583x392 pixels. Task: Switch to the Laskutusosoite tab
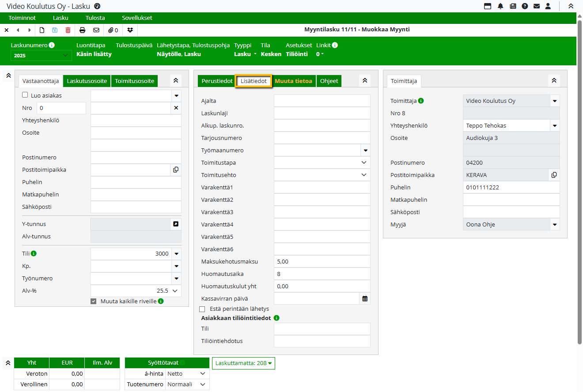tap(87, 81)
